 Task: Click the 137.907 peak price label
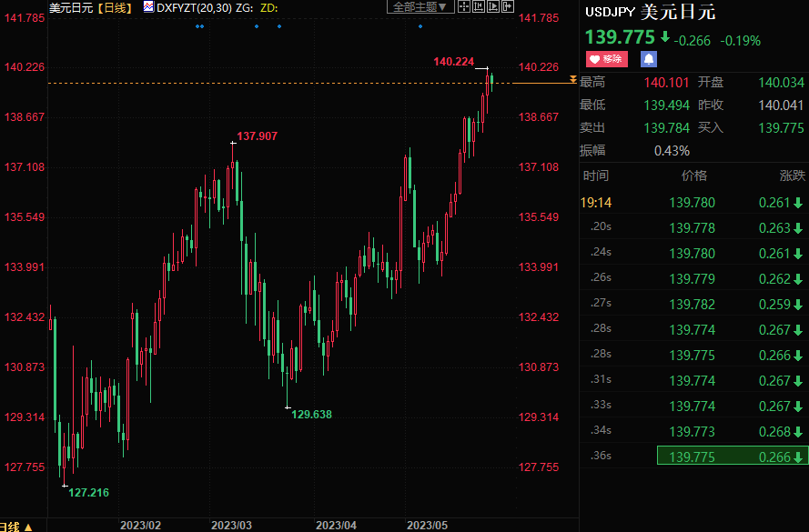point(257,136)
